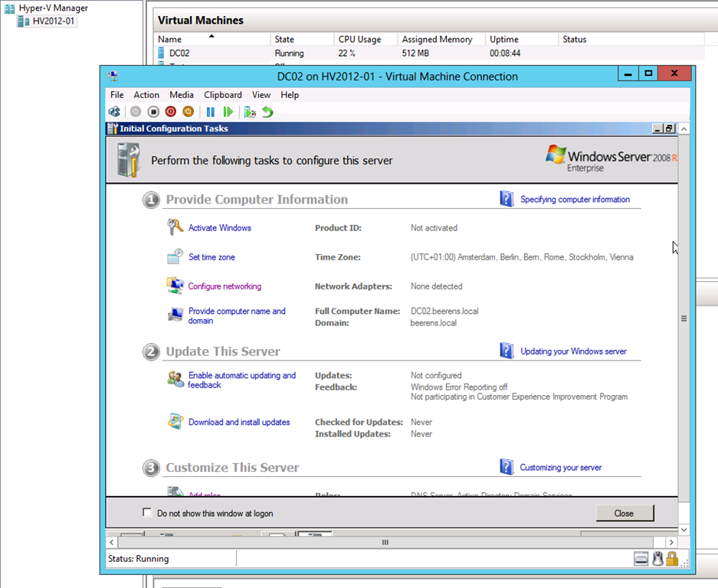Open the Activate Windows link
This screenshot has height=588, width=718.
coord(220,228)
